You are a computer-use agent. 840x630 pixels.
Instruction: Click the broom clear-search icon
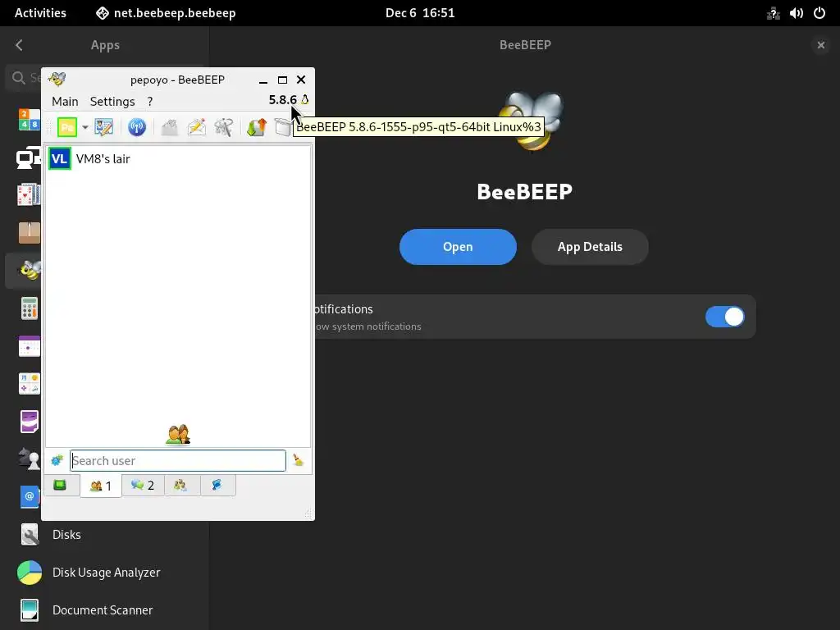click(299, 460)
